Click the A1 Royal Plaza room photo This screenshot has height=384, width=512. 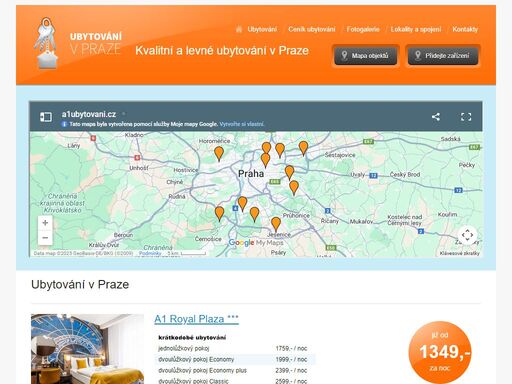[87, 349]
